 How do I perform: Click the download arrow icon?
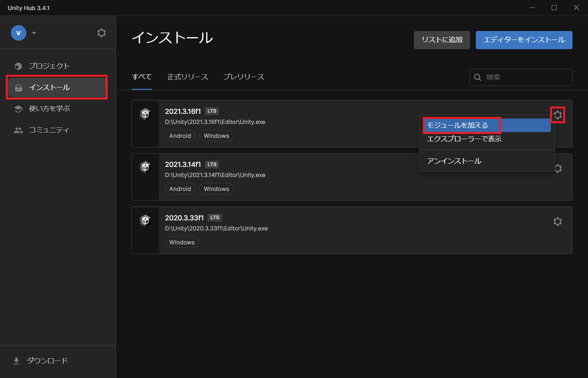tap(16, 361)
